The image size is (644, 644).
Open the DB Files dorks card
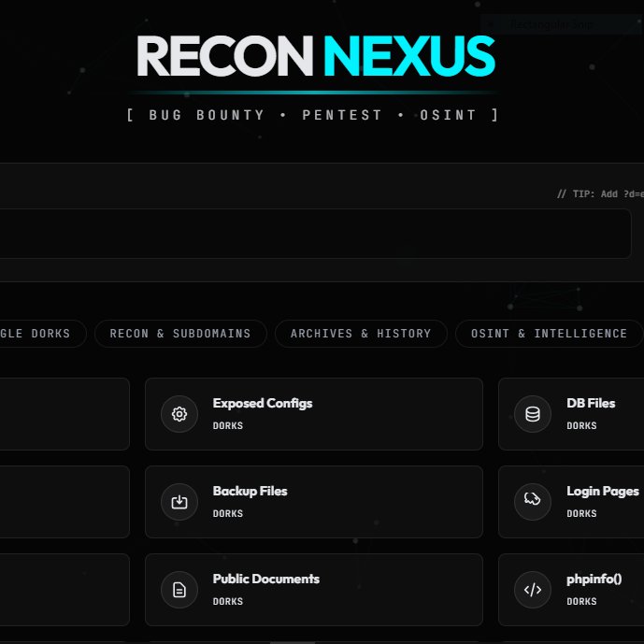(x=571, y=414)
